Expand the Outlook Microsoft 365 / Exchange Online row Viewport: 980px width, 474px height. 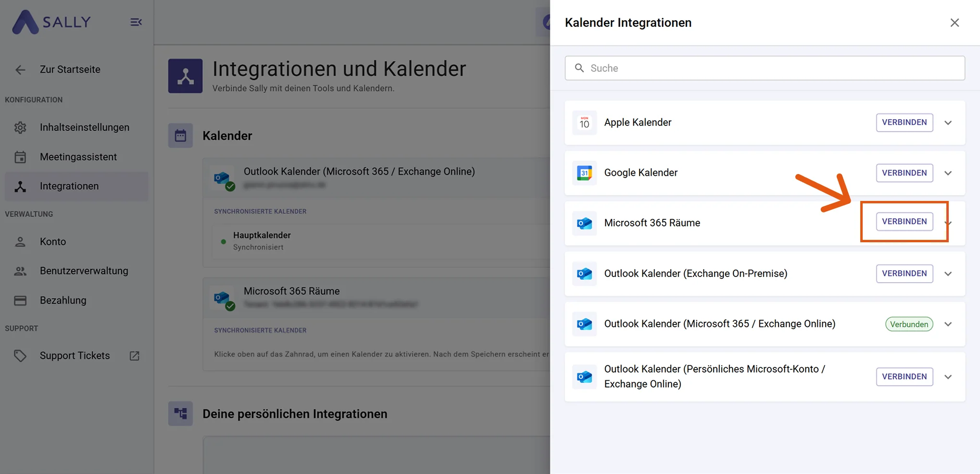tap(948, 324)
